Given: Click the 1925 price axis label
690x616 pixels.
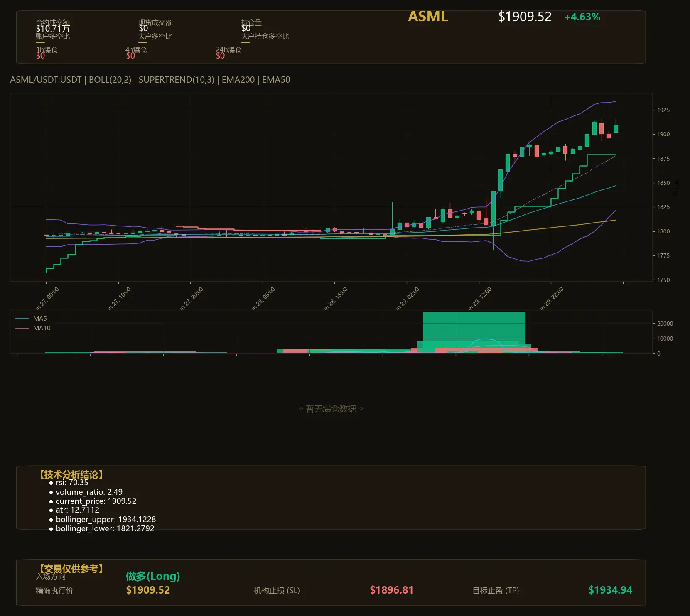Looking at the screenshot, I should (x=663, y=110).
